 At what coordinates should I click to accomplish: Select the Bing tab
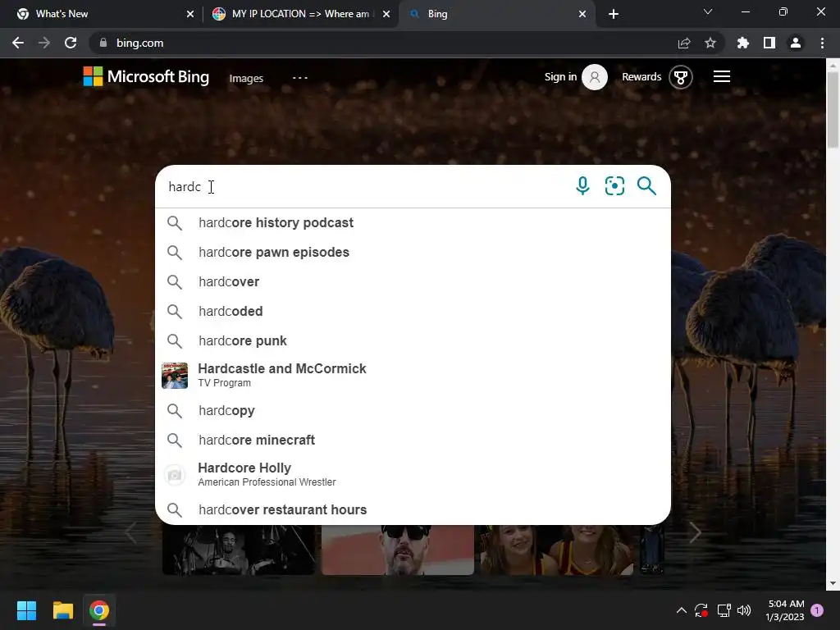click(x=496, y=14)
